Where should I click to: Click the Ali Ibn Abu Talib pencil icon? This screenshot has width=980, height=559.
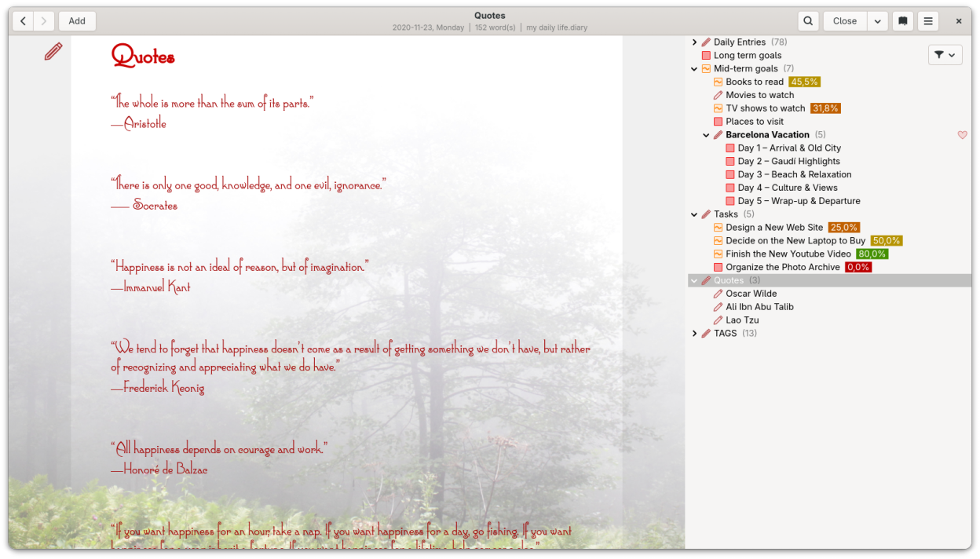[718, 307]
